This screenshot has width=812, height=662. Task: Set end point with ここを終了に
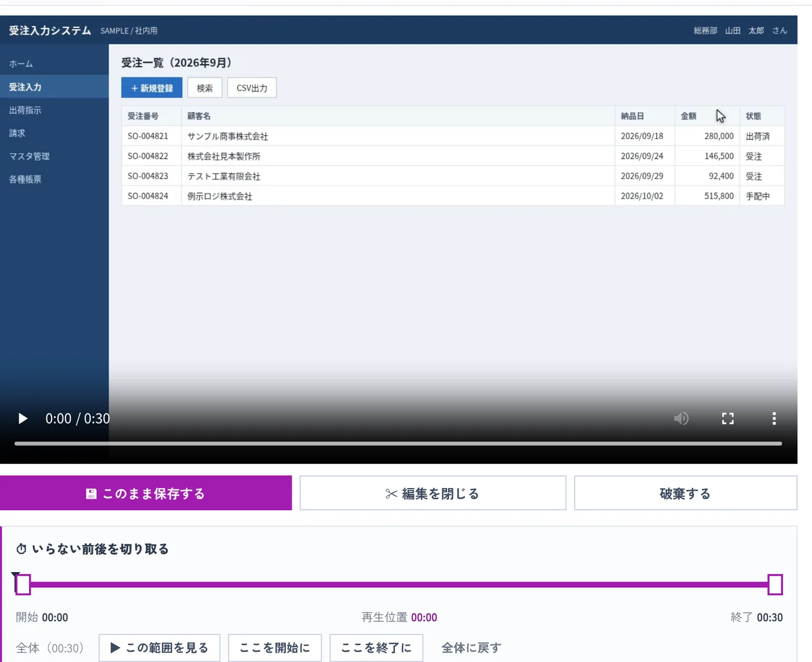(x=376, y=648)
